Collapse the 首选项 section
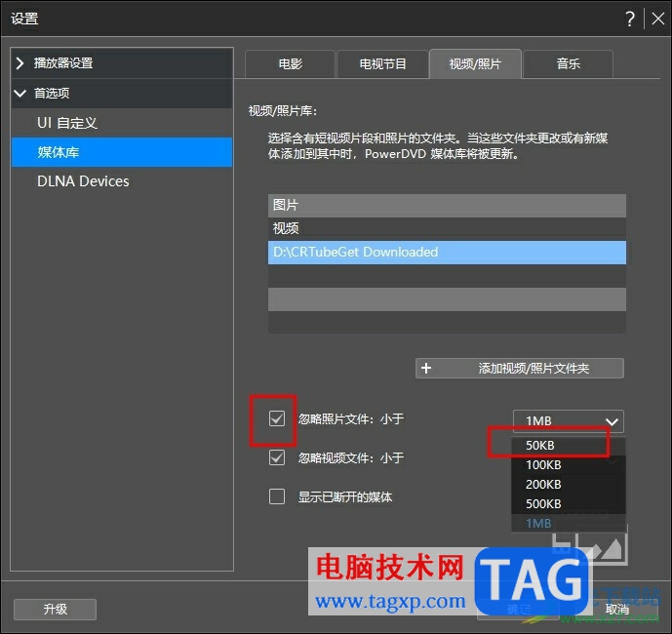Viewport: 672px width, 634px height. tap(122, 93)
